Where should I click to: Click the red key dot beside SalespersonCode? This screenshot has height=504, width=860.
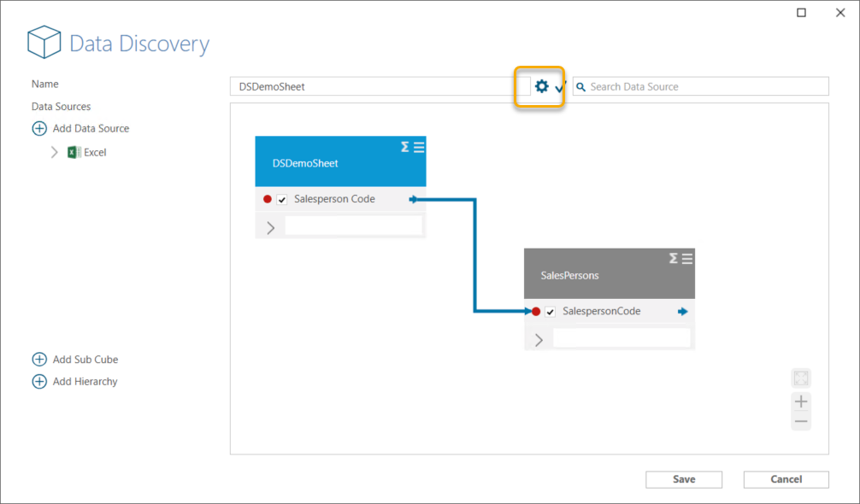click(536, 312)
